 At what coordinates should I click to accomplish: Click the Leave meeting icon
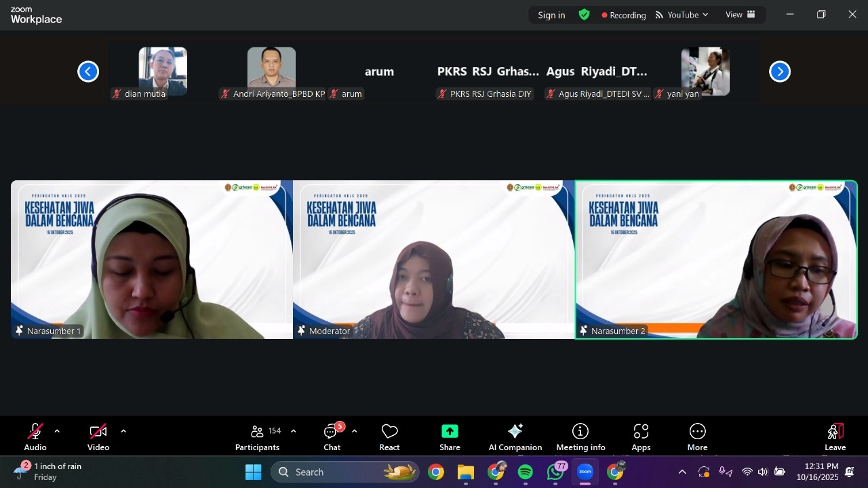click(x=835, y=432)
